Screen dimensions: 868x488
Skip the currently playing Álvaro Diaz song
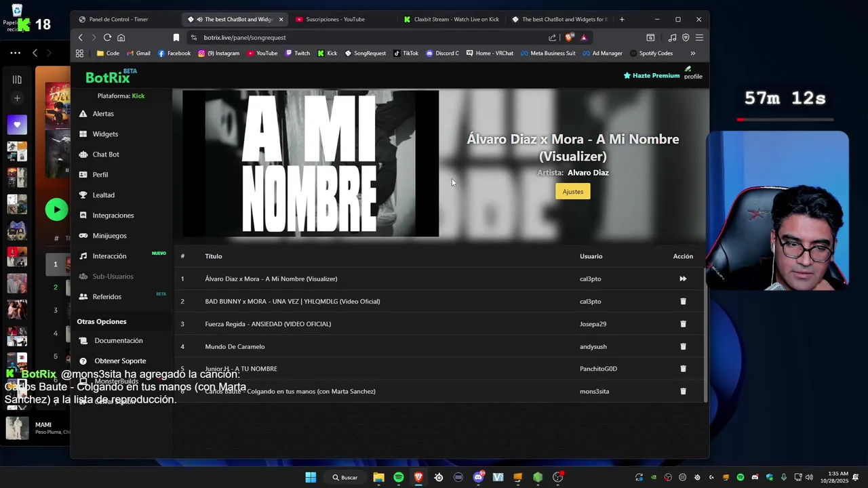683,279
